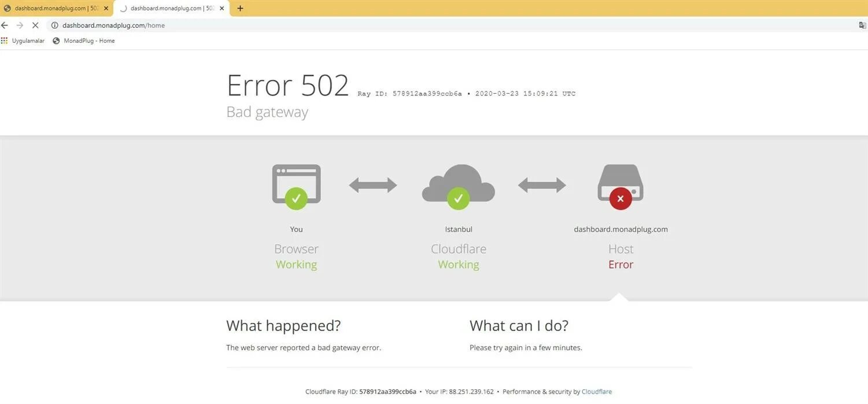Screen dimensions: 868x404
Task: Click the 'Istanbul' location label
Action: tap(459, 229)
